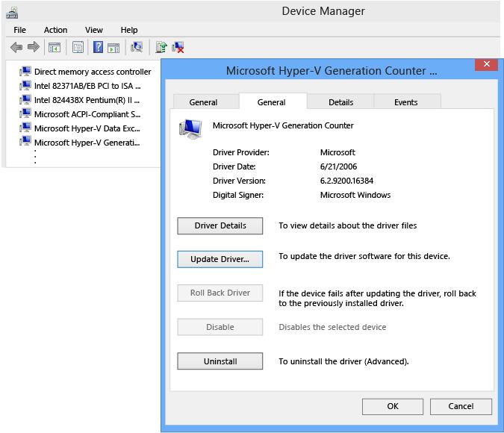The height and width of the screenshot is (433, 504).
Task: Toggle Show/Hide Console Tree toolbar icon
Action: (x=55, y=48)
